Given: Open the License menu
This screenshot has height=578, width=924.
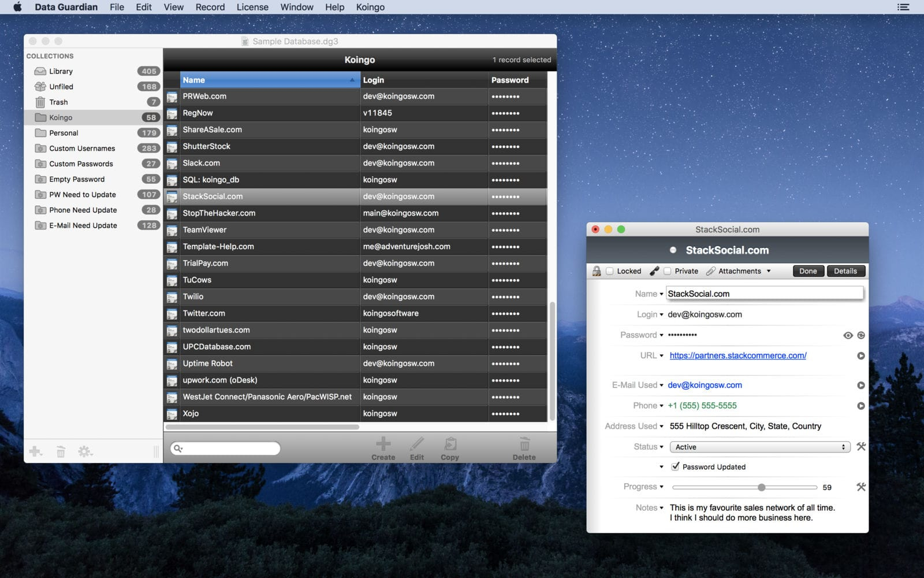Looking at the screenshot, I should 252,7.
